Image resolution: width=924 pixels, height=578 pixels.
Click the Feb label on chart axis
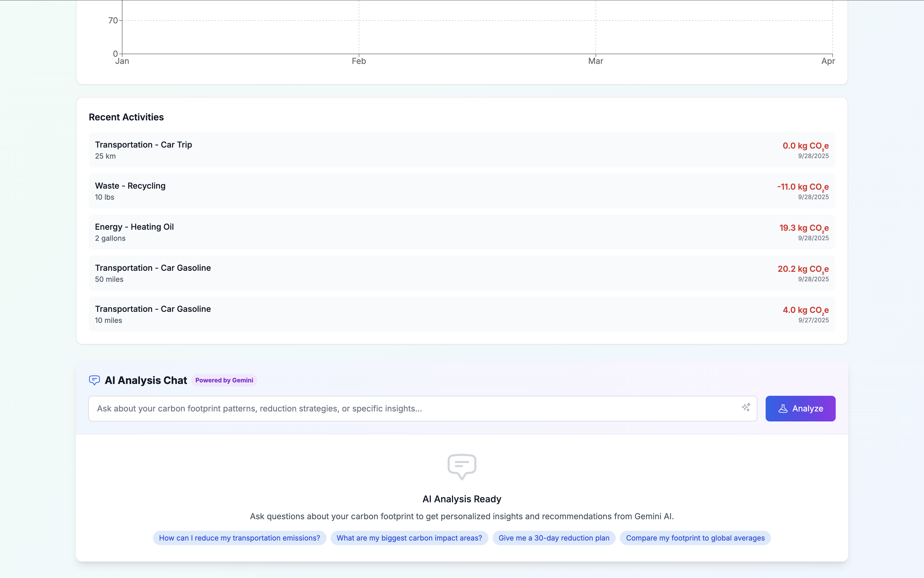[x=359, y=61]
